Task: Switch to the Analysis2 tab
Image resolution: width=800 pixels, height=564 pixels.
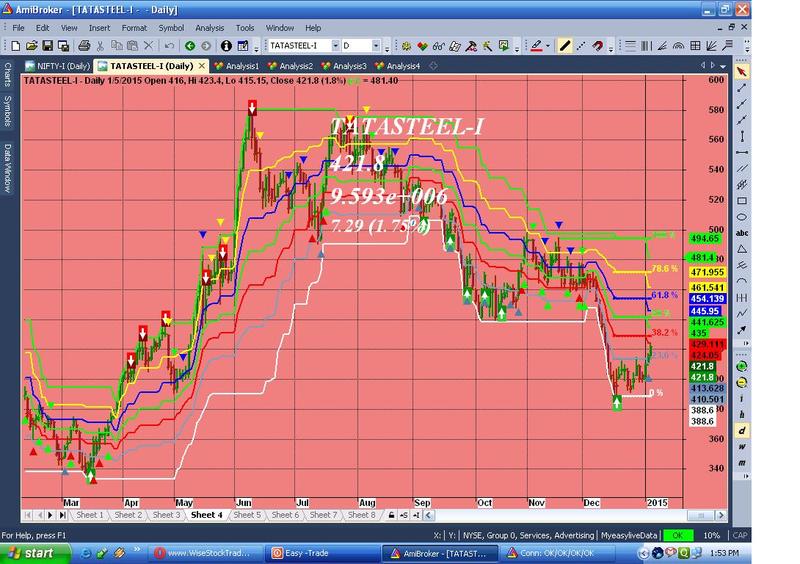Action: pos(291,66)
